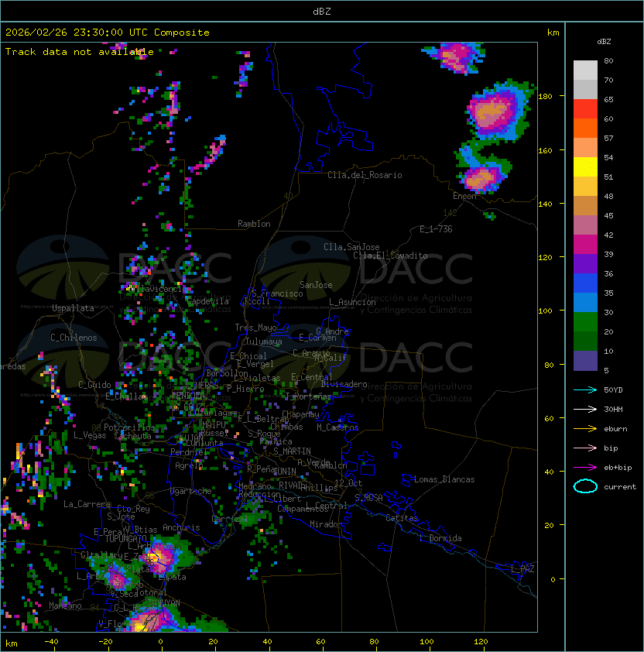
Task: Click the Clla.El_Cavadito place label
Action: [x=390, y=256]
